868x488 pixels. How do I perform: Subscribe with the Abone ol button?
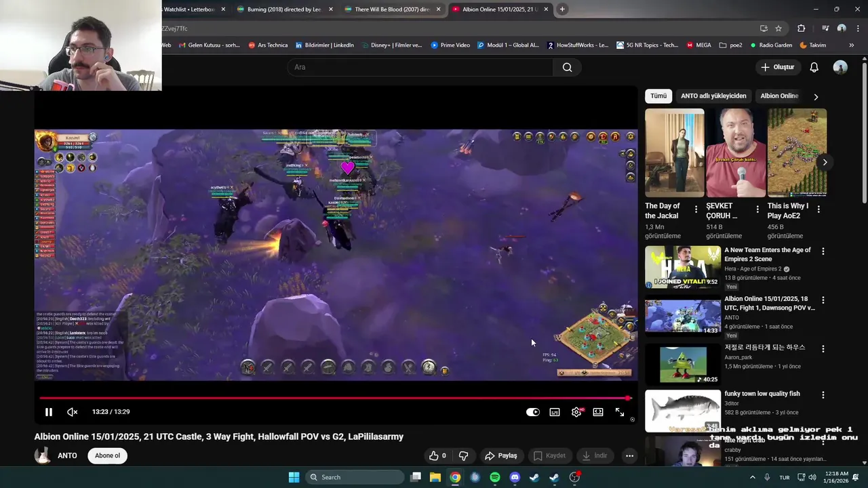pyautogui.click(x=107, y=455)
